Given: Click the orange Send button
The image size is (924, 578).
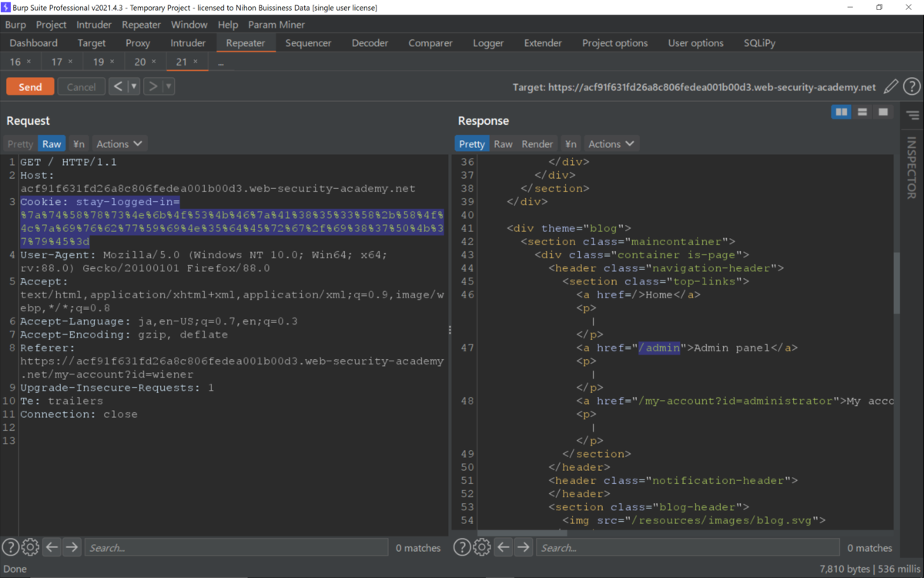Looking at the screenshot, I should [x=30, y=87].
